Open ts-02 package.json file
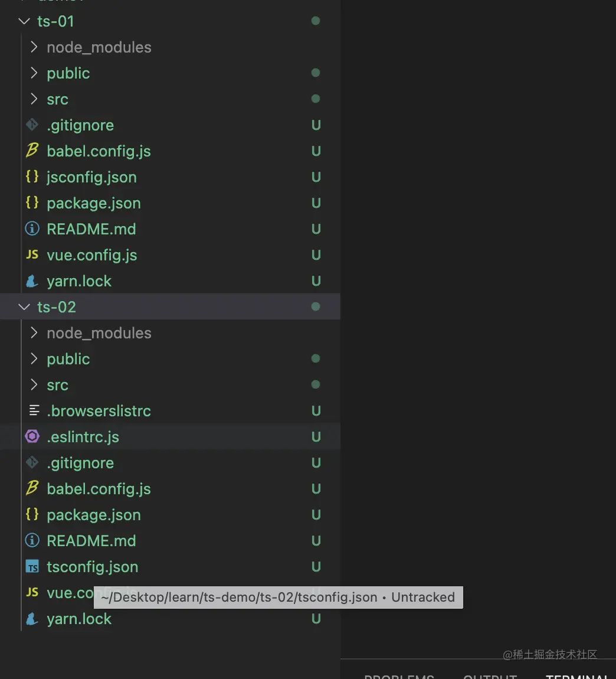The width and height of the screenshot is (616, 679). [x=94, y=515]
